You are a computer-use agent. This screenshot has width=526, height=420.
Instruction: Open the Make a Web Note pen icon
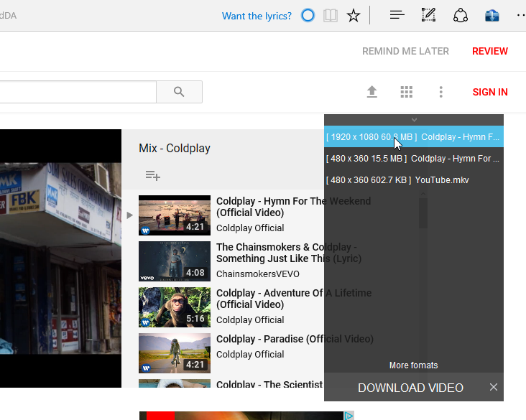coord(428,15)
